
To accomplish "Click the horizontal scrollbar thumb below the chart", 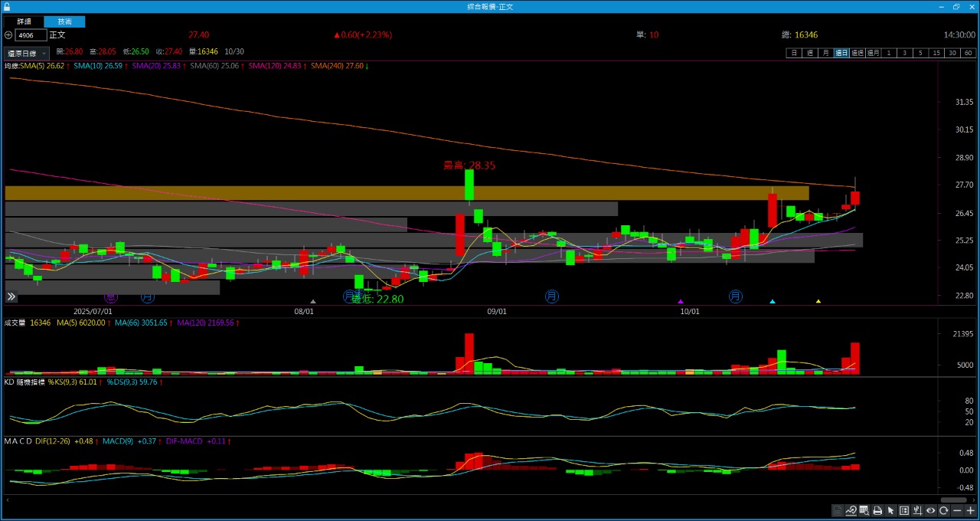I will pyautogui.click(x=953, y=500).
